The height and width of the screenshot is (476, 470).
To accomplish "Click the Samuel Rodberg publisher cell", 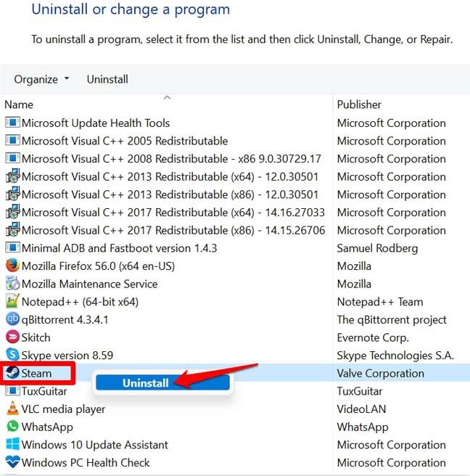I will click(377, 248).
